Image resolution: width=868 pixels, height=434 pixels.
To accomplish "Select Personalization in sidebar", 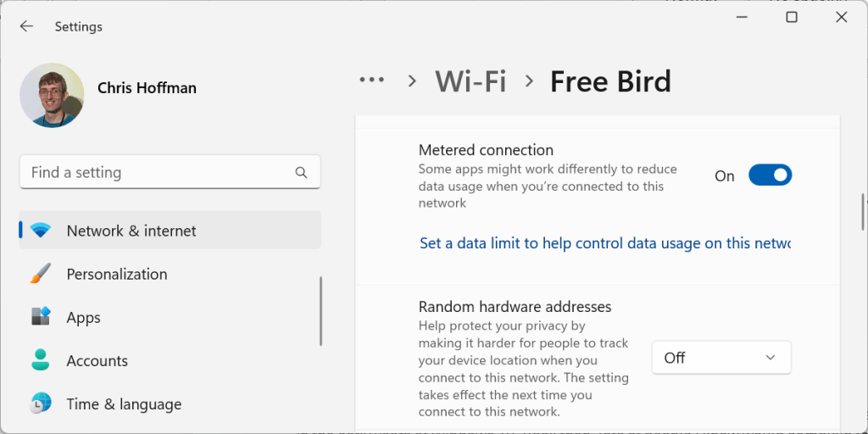I will [170, 274].
